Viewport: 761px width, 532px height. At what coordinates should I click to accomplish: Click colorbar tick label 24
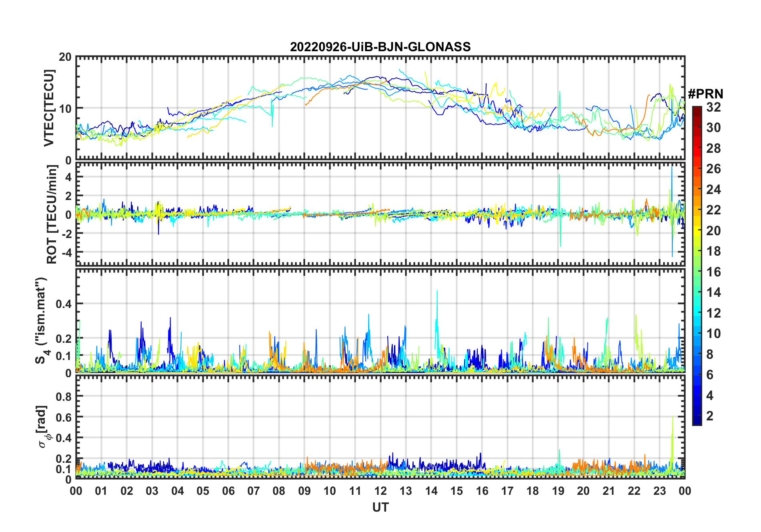pos(713,189)
